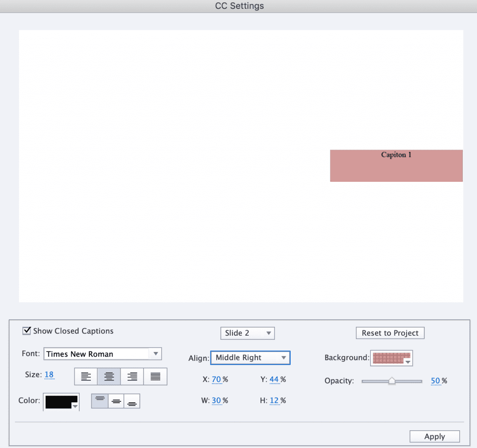The height and width of the screenshot is (448, 477).
Task: Select the caption preview box in canvas
Action: point(396,166)
